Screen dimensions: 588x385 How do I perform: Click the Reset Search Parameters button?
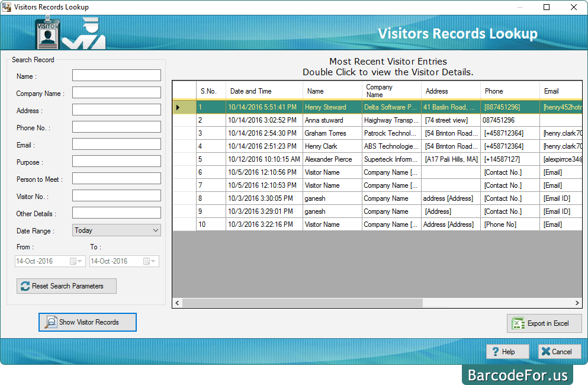66,286
